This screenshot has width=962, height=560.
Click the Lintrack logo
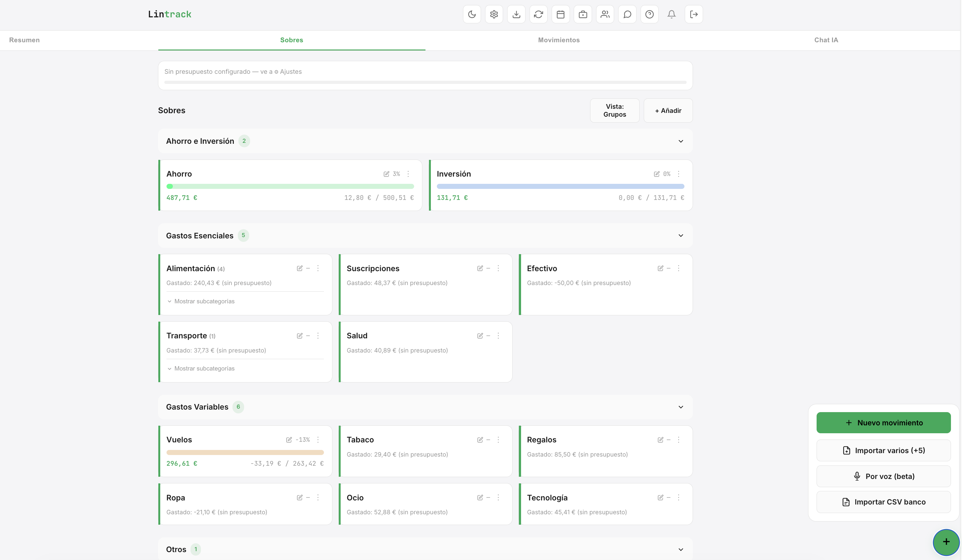point(169,15)
